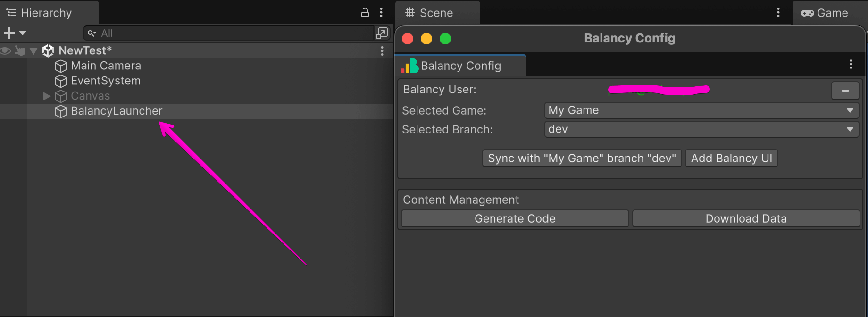This screenshot has width=868, height=317.
Task: Select EventSystem in Hierarchy
Action: click(x=106, y=81)
